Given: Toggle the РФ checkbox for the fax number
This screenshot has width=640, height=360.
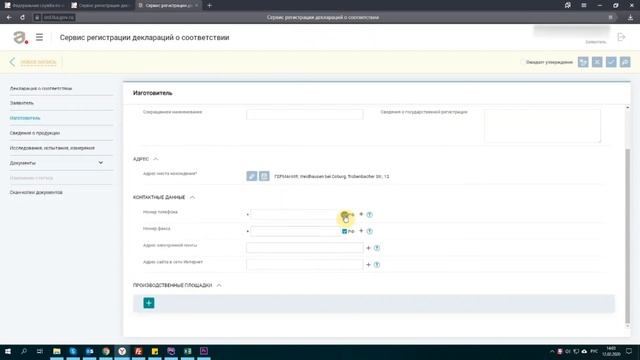Looking at the screenshot, I should [x=344, y=231].
